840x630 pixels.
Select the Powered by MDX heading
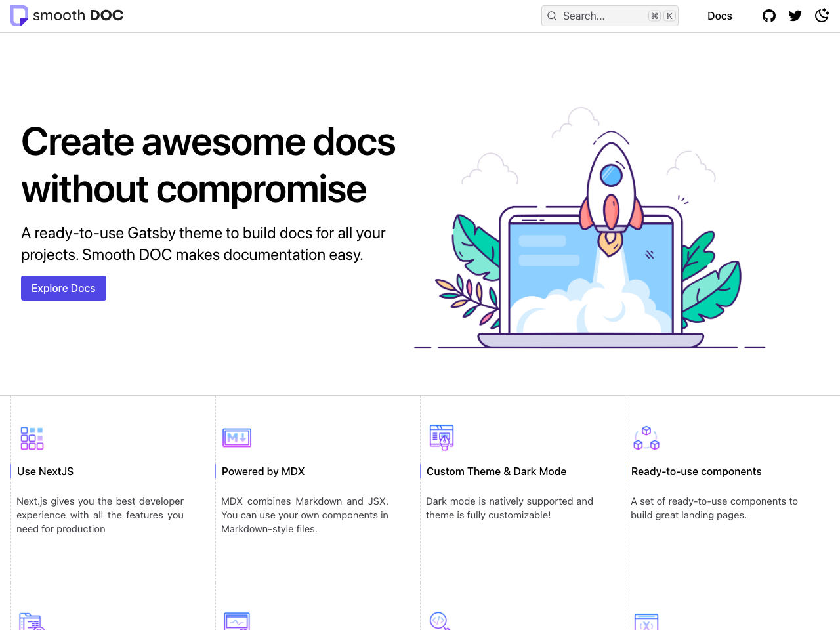tap(263, 471)
